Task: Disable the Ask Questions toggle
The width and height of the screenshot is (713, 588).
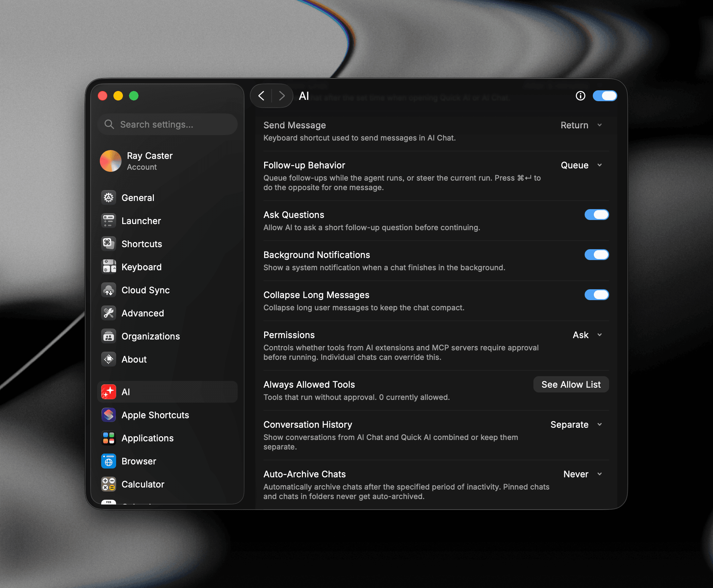Action: point(597,215)
